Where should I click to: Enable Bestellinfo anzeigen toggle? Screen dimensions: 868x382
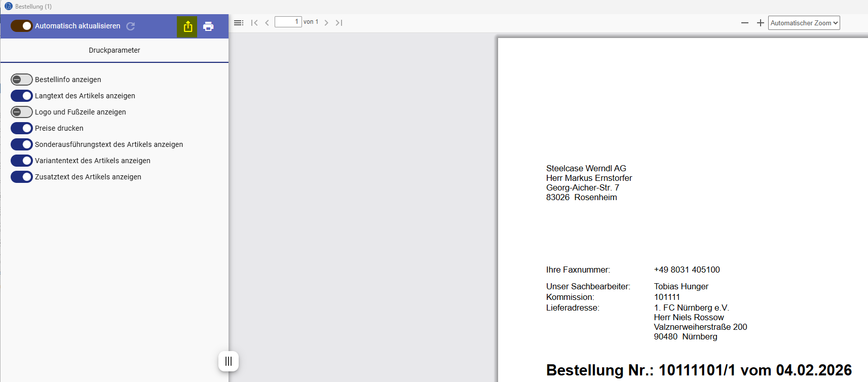tap(22, 80)
